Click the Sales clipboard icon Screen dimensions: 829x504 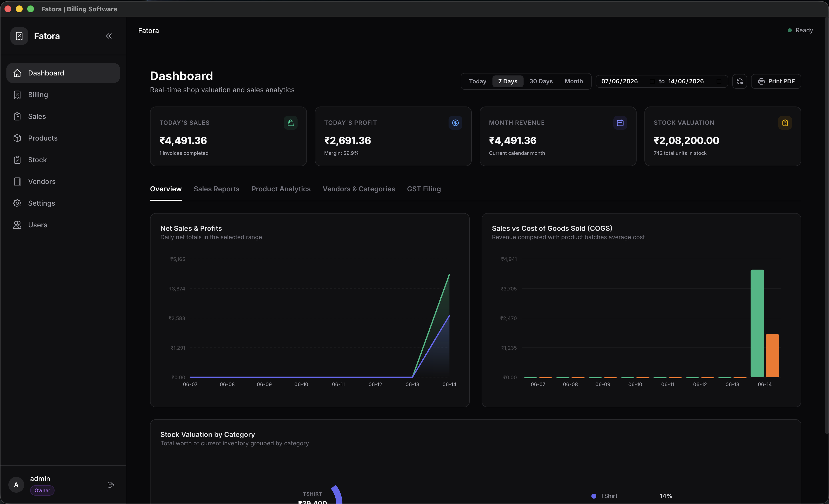17,116
